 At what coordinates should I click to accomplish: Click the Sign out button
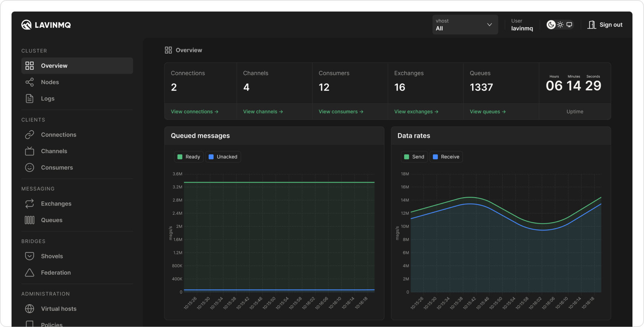click(x=605, y=25)
